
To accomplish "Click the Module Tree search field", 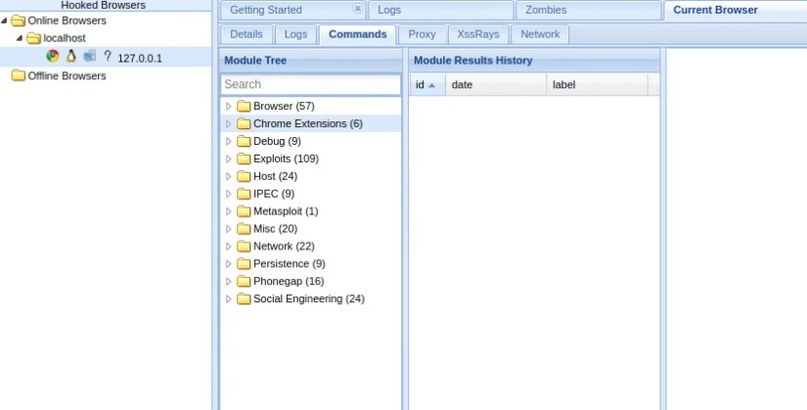I will point(310,84).
